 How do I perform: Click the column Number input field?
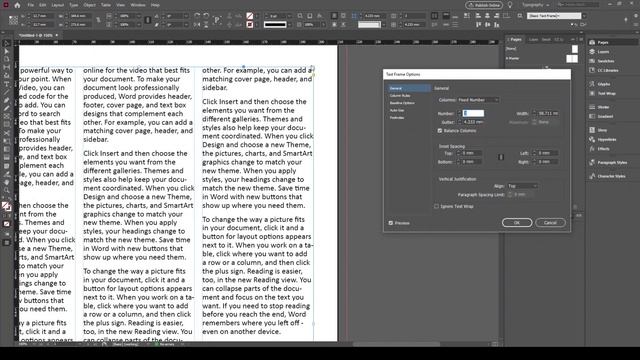pos(473,113)
